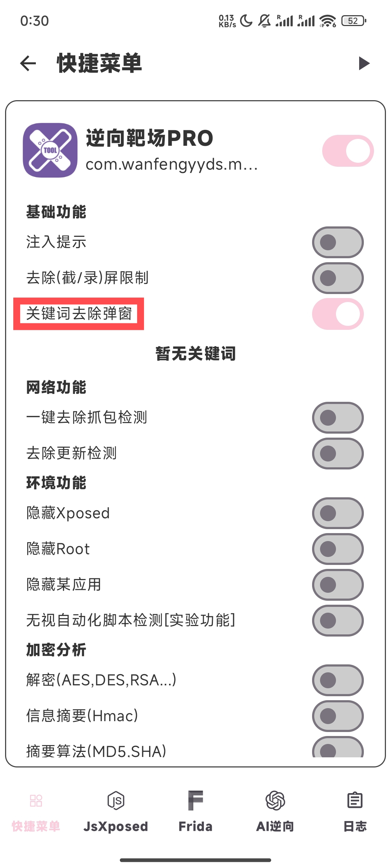Enable 一键去除抓包检测 switch
The width and height of the screenshot is (391, 868).
(x=338, y=418)
